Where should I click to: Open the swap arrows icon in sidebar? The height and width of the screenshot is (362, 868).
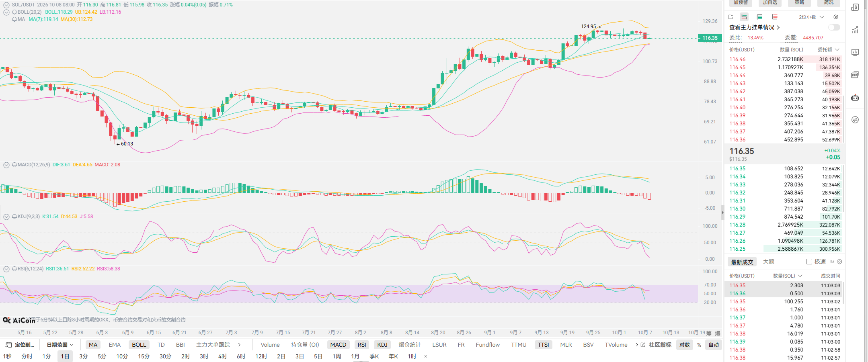[855, 120]
